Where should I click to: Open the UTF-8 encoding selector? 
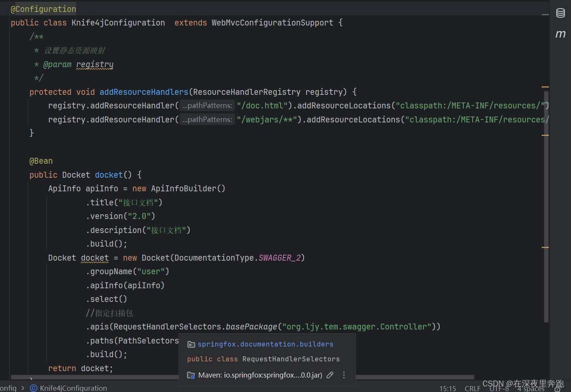[499, 388]
